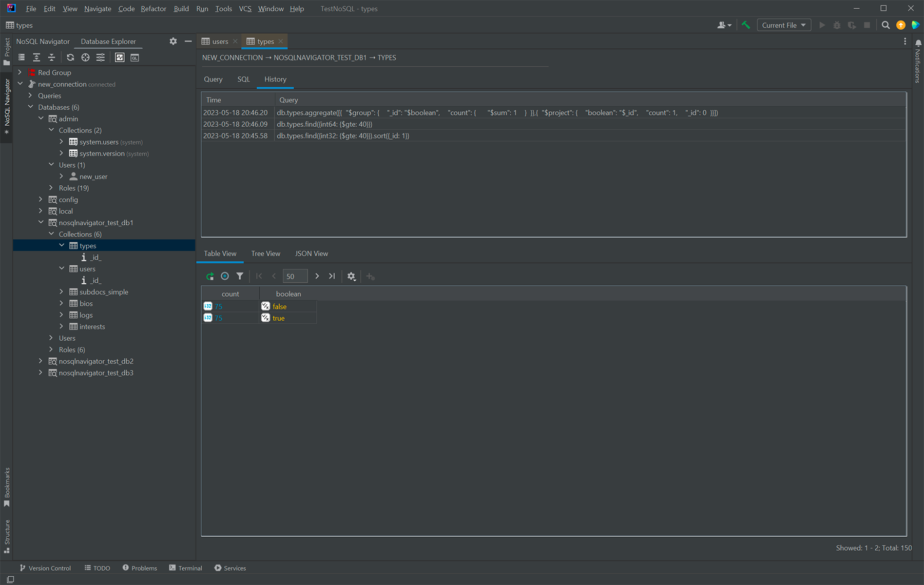Open the QL console icon in explorer toolbar

pyautogui.click(x=134, y=57)
